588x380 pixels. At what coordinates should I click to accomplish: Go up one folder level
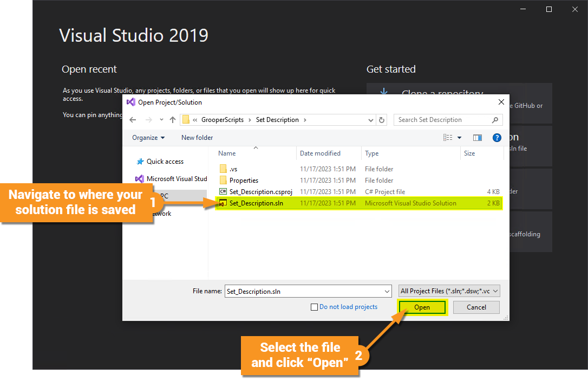click(x=173, y=120)
